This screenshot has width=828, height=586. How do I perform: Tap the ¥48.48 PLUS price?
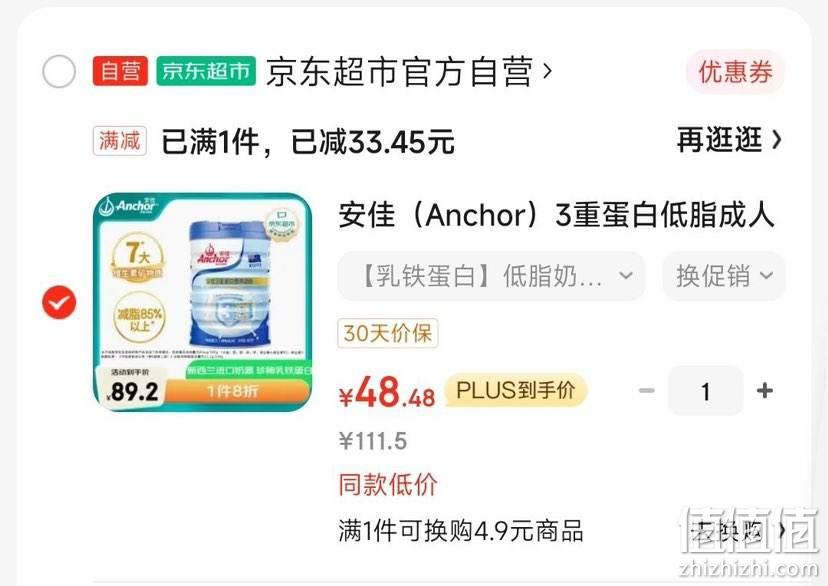pos(387,394)
